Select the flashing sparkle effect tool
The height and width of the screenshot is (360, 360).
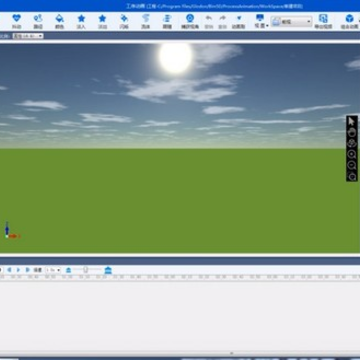124,21
